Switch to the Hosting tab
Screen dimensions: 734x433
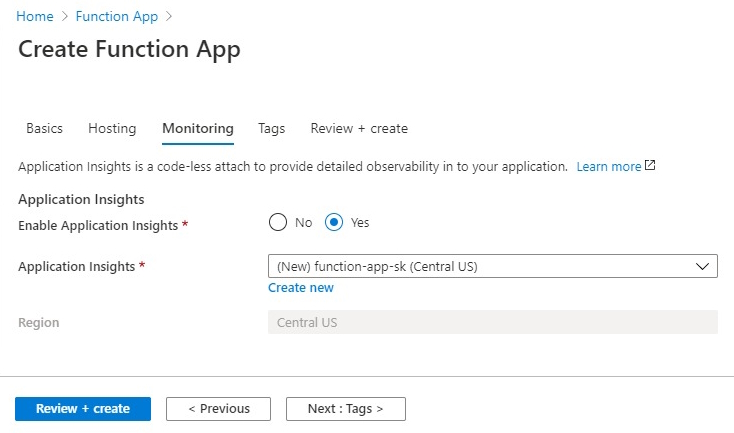(112, 128)
